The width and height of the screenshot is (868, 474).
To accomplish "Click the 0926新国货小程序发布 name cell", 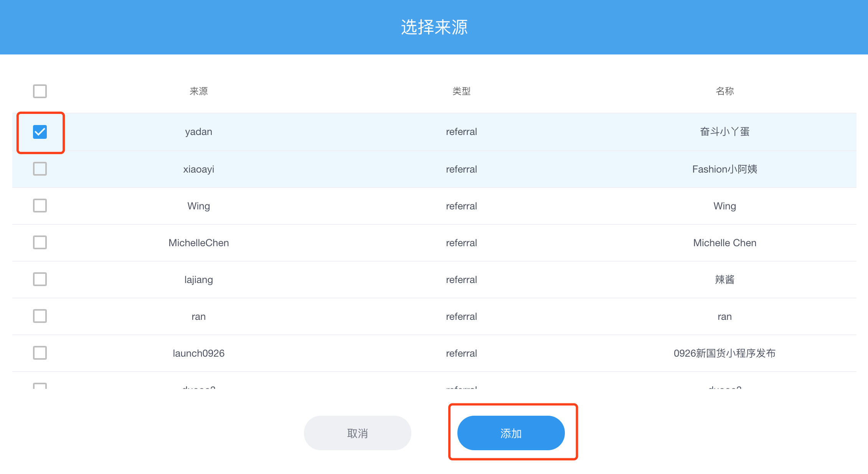I will tap(725, 353).
